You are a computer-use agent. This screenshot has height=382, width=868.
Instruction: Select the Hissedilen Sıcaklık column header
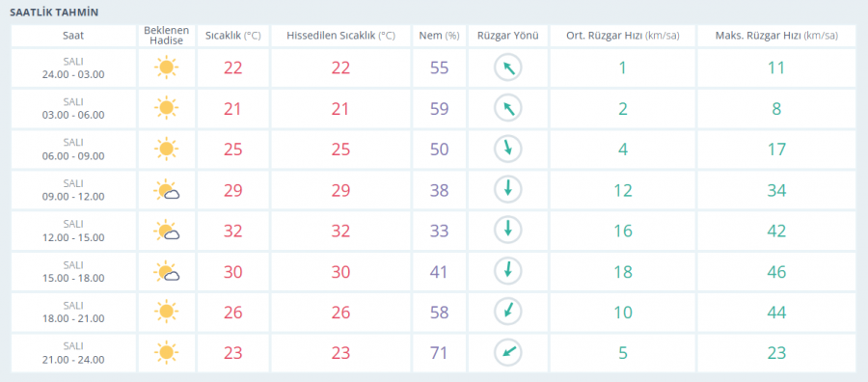point(341,36)
